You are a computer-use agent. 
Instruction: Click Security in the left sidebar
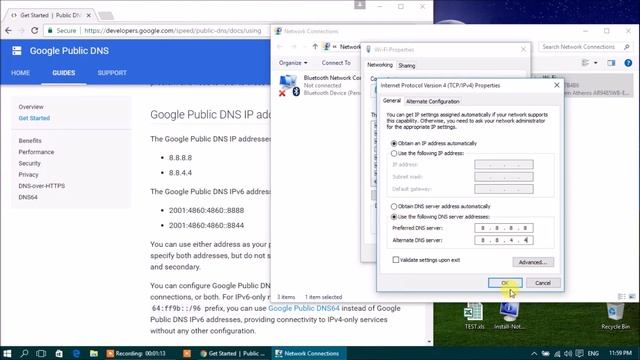(x=29, y=163)
